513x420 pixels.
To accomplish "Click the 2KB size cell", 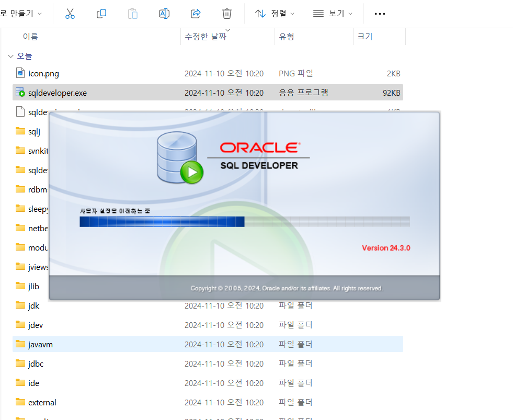I will click(394, 74).
